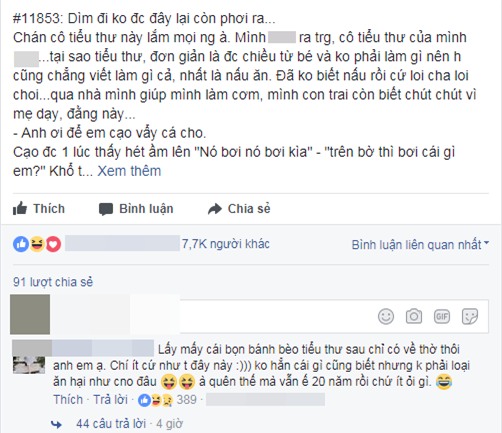Click the 91 lượt chia sẻ link

coord(53,282)
